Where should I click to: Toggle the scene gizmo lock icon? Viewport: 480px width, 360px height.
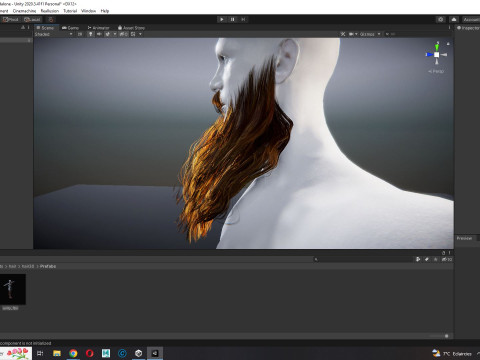(448, 44)
